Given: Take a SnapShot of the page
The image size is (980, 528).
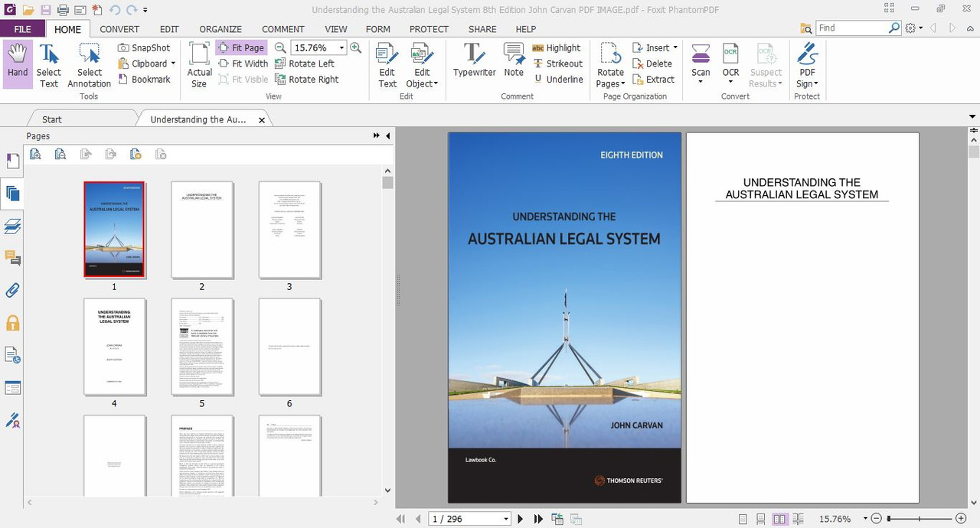Looking at the screenshot, I should [x=144, y=47].
